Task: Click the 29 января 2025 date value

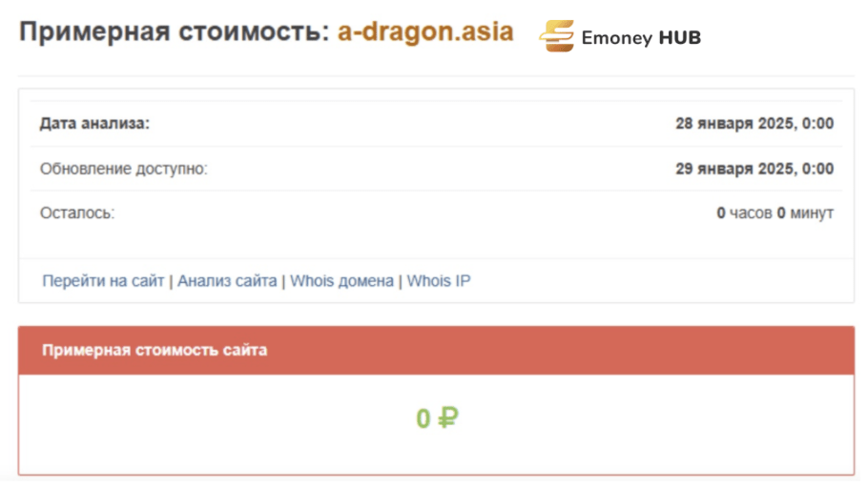Action: click(x=754, y=169)
